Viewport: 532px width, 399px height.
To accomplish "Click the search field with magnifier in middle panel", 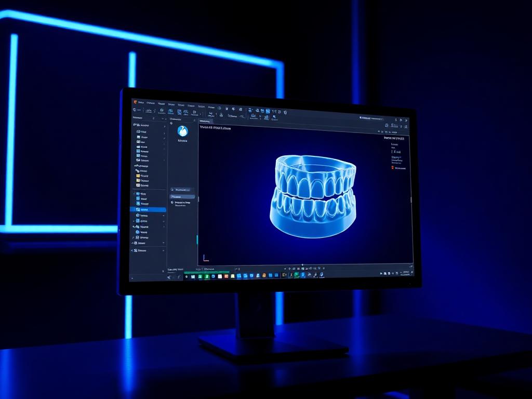I will coord(182,190).
